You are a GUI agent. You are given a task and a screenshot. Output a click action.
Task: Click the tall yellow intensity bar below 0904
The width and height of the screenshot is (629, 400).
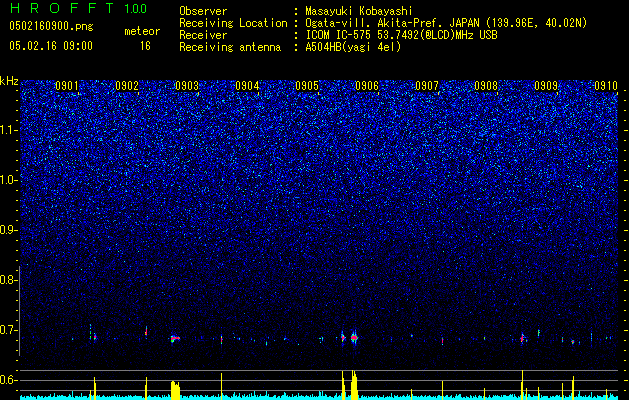click(221, 386)
